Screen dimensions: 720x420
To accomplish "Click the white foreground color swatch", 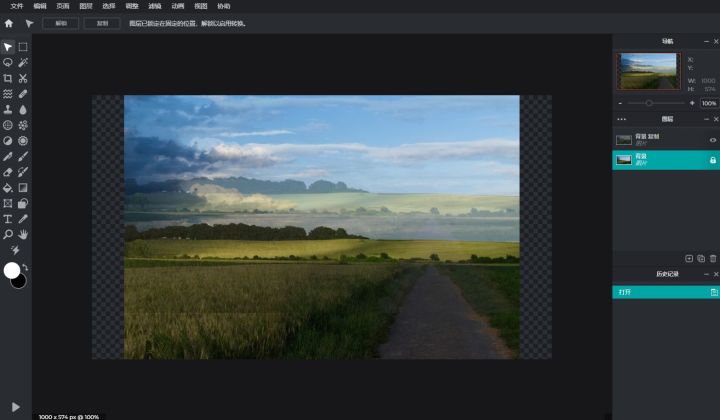I will tap(12, 270).
